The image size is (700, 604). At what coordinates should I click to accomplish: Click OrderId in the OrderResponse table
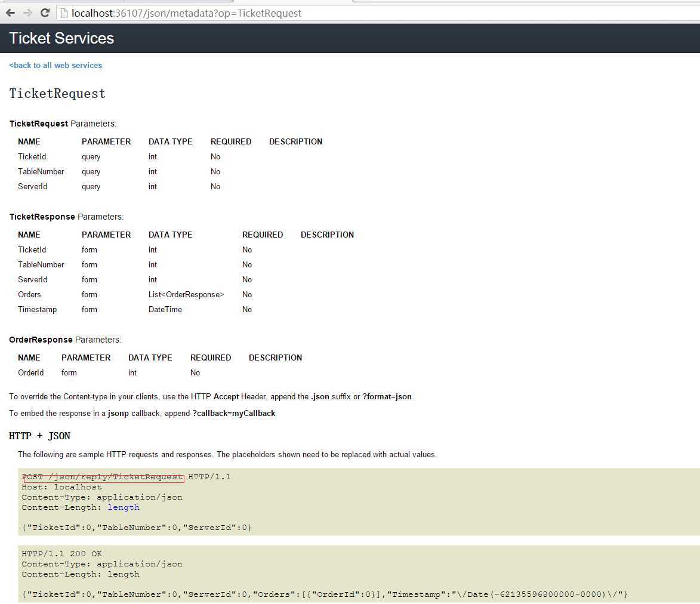tap(31, 373)
